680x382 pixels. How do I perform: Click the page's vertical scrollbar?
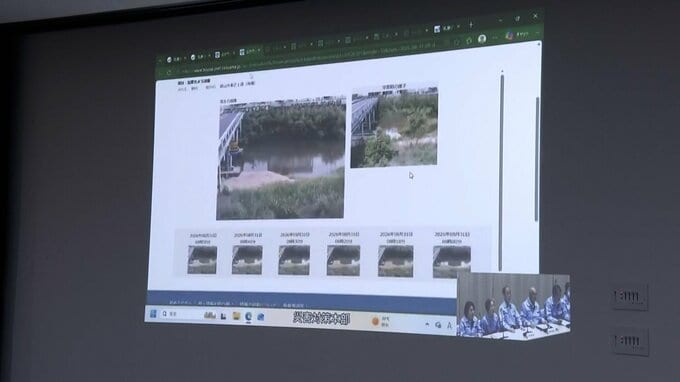502,171
